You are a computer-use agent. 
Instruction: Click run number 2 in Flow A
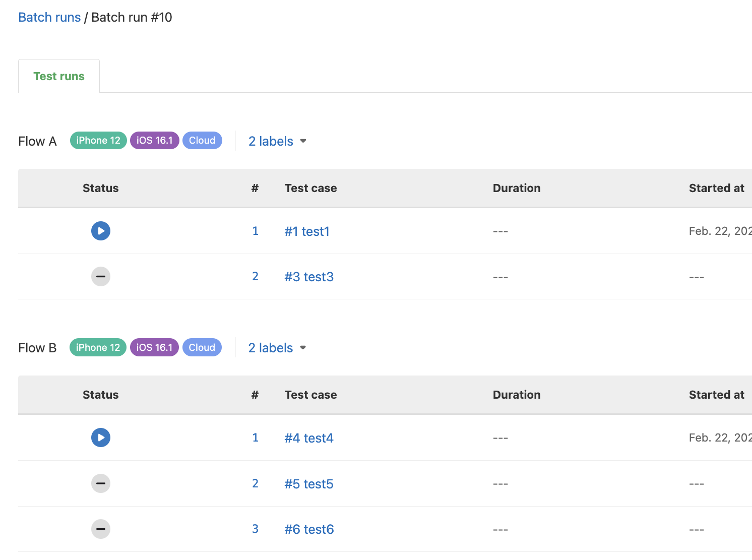coord(256,276)
